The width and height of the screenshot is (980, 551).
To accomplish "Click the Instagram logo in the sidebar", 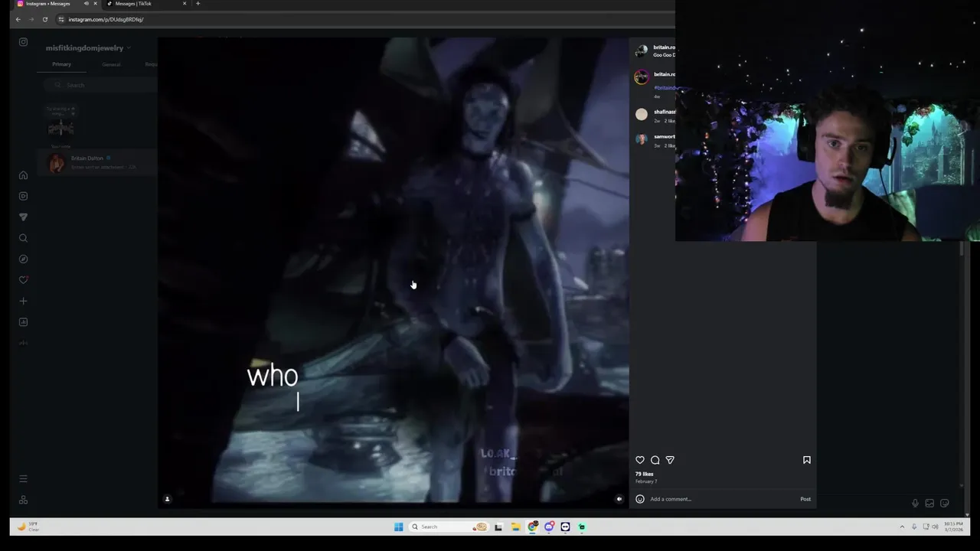I will tap(24, 42).
